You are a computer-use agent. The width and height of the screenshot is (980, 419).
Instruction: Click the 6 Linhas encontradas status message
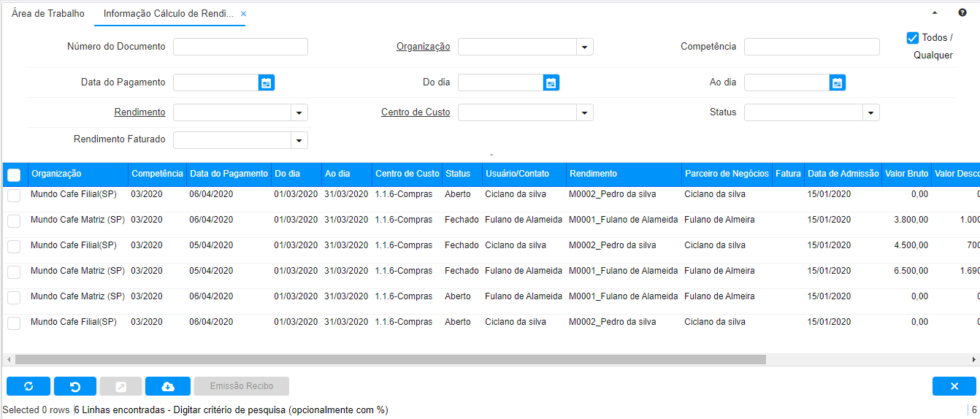coord(231,410)
